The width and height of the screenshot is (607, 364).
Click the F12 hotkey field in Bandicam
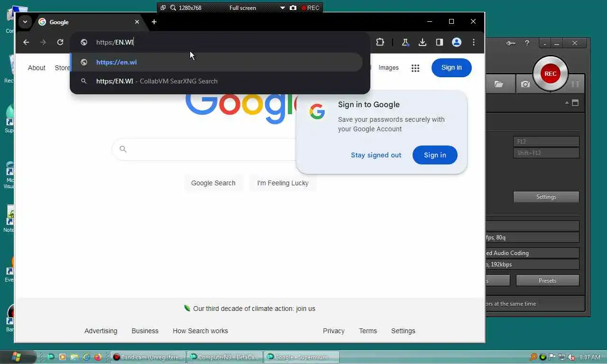[x=546, y=141]
